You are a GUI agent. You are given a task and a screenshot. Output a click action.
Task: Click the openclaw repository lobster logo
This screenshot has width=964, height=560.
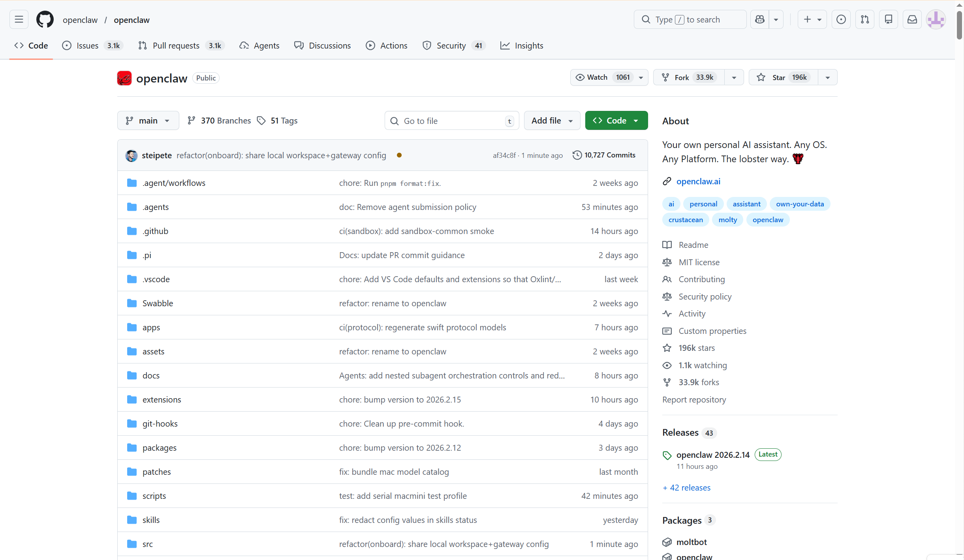point(124,78)
